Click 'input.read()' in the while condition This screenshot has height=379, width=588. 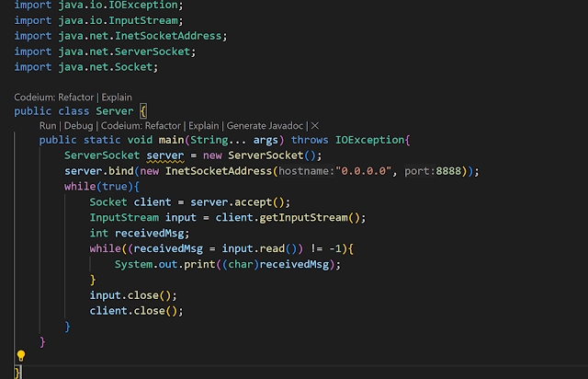pos(259,248)
